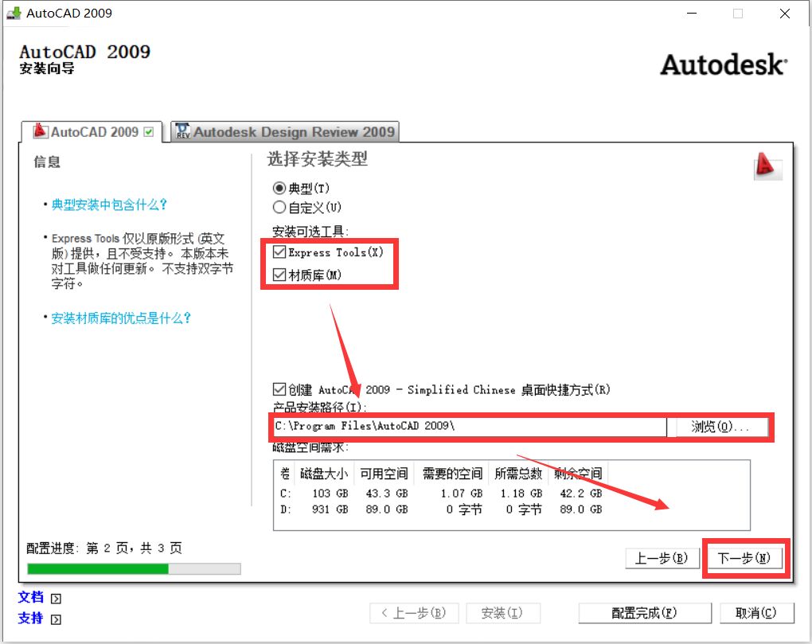Image resolution: width=812 pixels, height=644 pixels.
Task: Click the AutoCAD installer icon in title bar
Action: click(x=14, y=13)
